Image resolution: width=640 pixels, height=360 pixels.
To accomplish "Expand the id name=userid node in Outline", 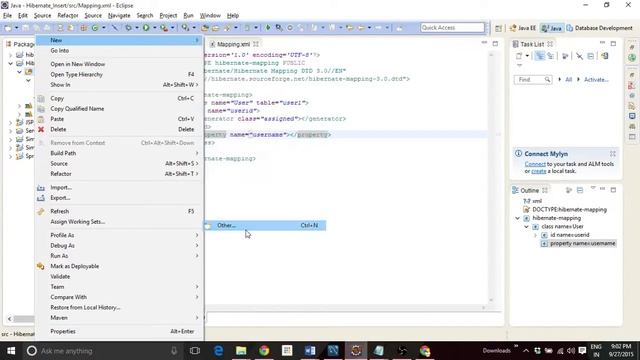I will [x=536, y=235].
